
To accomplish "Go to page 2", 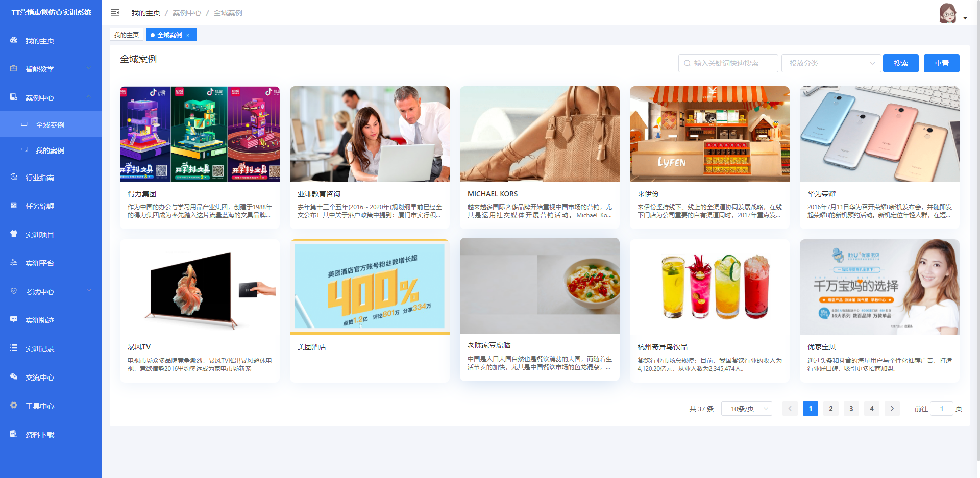I will pyautogui.click(x=830, y=409).
